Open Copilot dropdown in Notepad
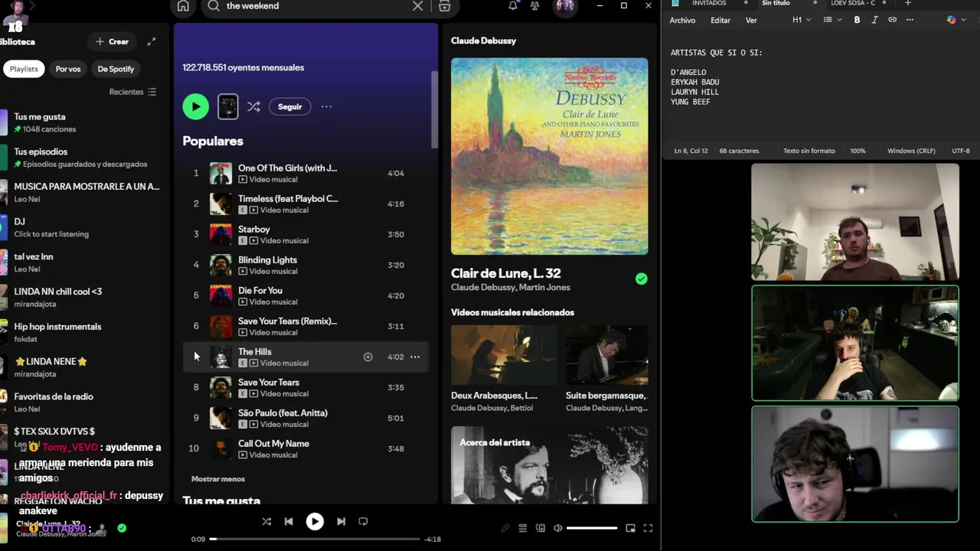 pos(955,20)
